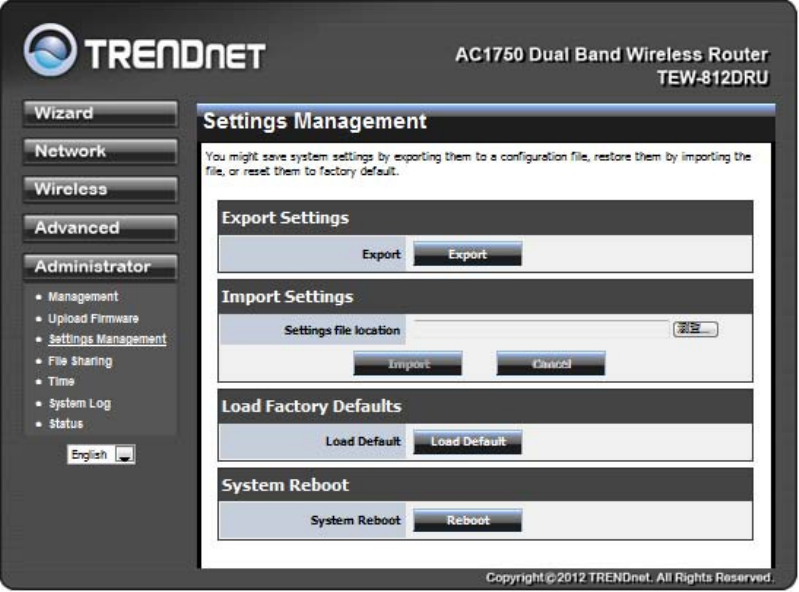This screenshot has height=592, width=799.
Task: View the Status page
Action: (x=66, y=424)
